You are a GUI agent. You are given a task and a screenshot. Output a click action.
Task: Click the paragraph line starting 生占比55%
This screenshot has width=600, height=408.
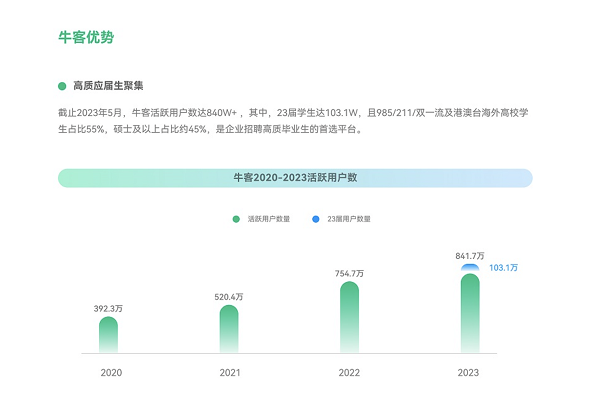[210, 129]
